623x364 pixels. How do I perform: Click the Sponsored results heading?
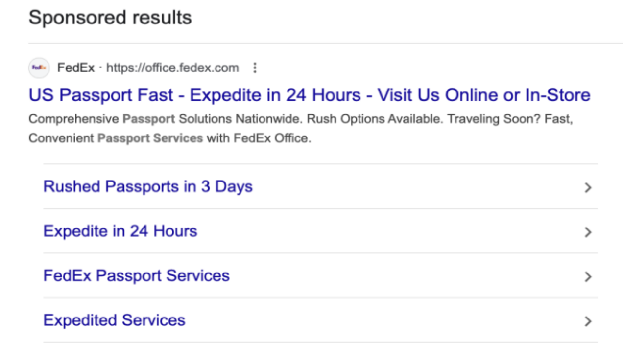pos(110,18)
